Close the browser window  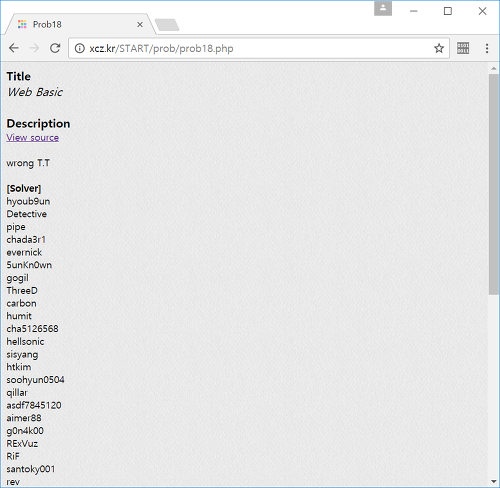coord(482,11)
